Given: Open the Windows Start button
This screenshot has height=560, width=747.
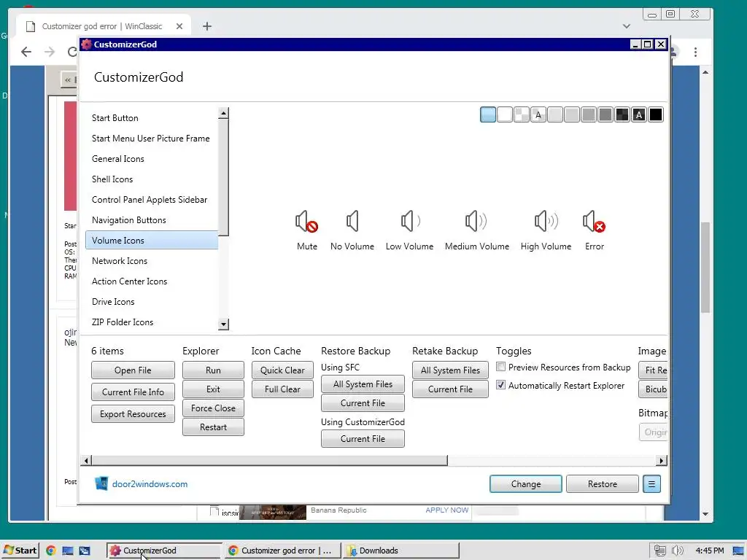Looking at the screenshot, I should [20, 551].
